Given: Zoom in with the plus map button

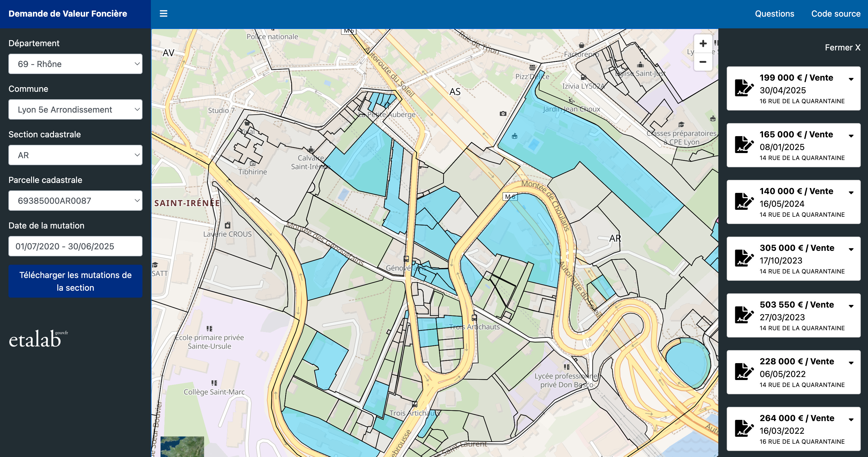Looking at the screenshot, I should (703, 43).
